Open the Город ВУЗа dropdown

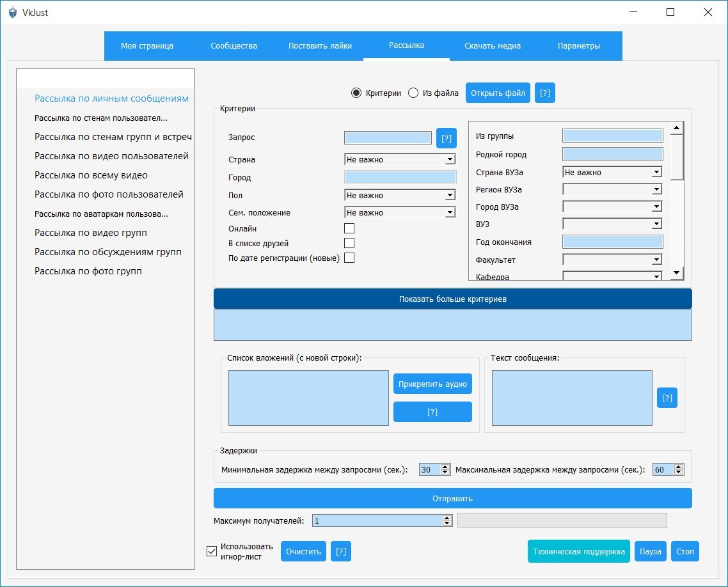click(x=612, y=207)
